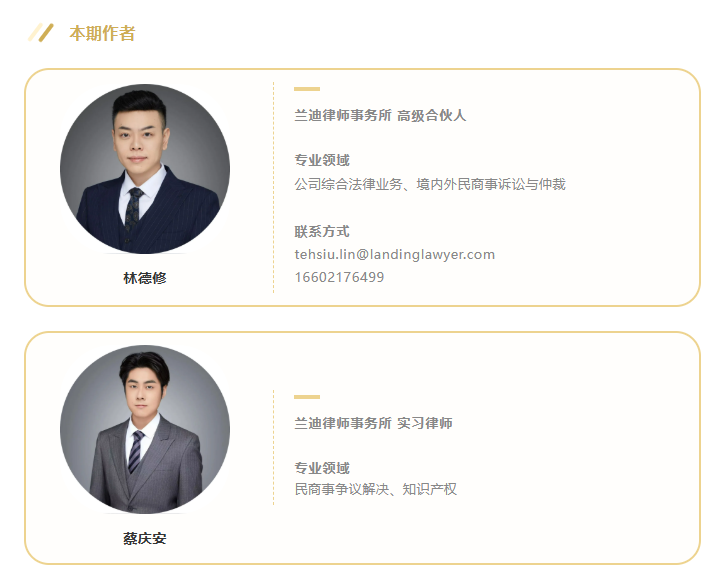Viewport: 712px width, 574px height.
Task: Click the dashed vertical divider in 蔡庆安's card
Action: point(273,447)
